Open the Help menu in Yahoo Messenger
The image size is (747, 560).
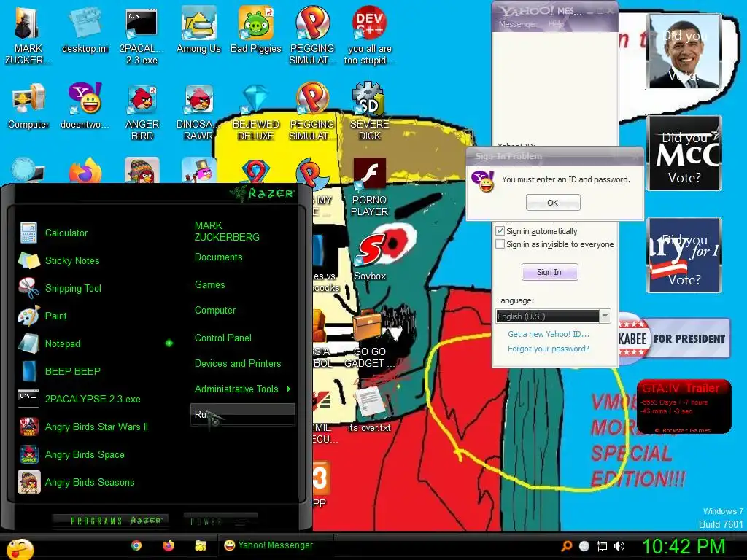pos(556,24)
